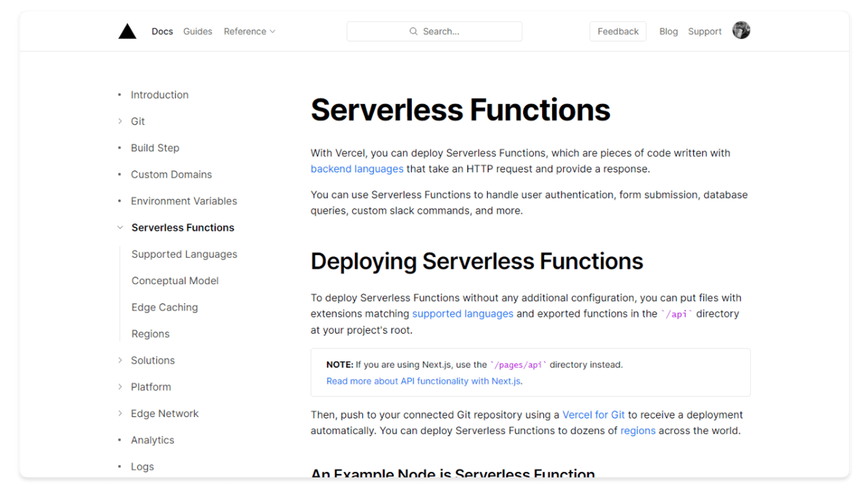Expand the Reference dropdown menu
This screenshot has height=488, width=868.
[x=250, y=31]
